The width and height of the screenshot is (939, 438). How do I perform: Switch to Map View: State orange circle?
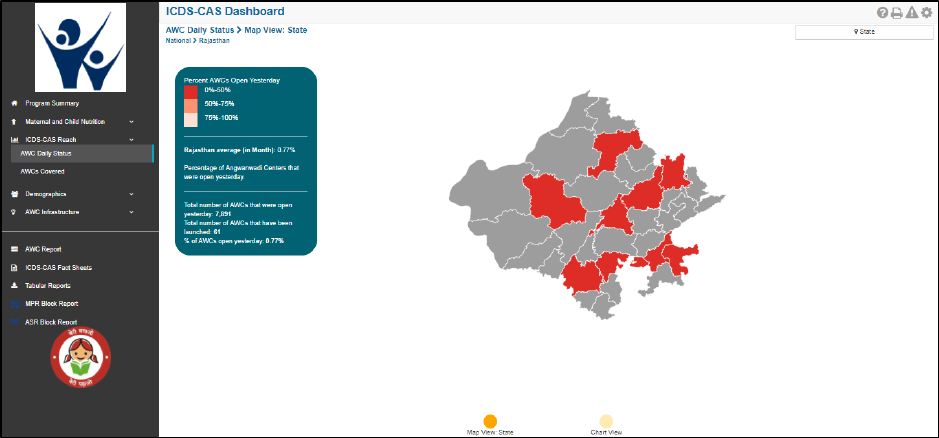(x=490, y=421)
